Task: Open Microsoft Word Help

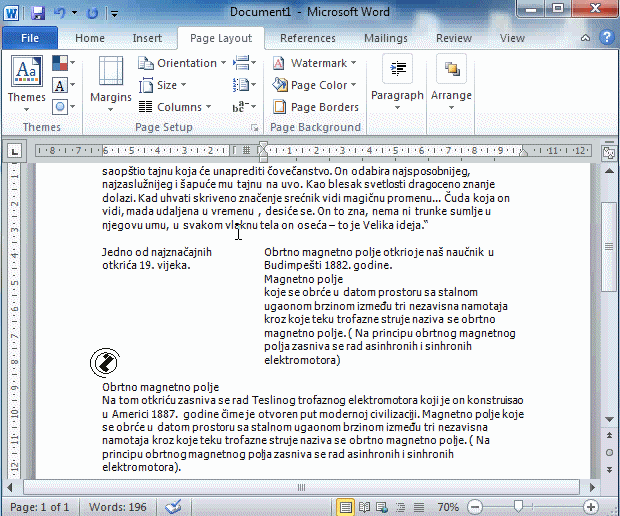Action: pos(606,38)
